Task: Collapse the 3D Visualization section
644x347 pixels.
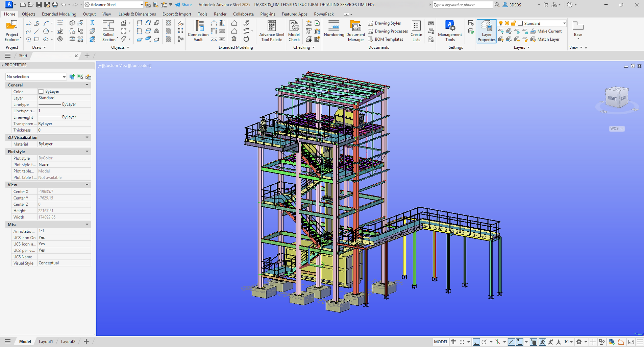Action: coord(87,137)
